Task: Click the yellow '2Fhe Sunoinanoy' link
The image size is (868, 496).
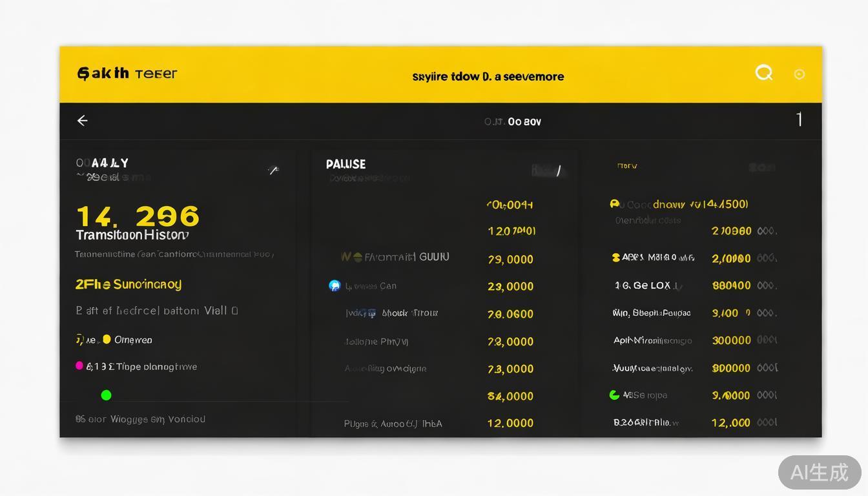Action: 129,284
